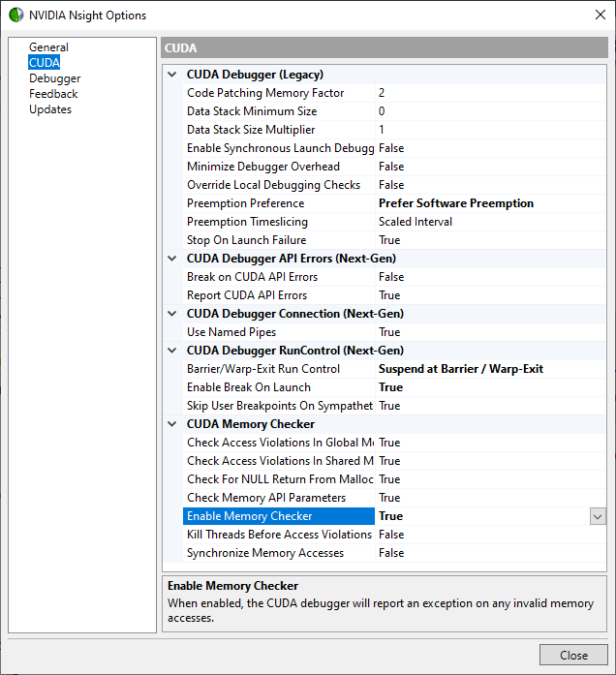Collapse CUDA Debugger Connection (Next-Gen) section

click(x=172, y=314)
